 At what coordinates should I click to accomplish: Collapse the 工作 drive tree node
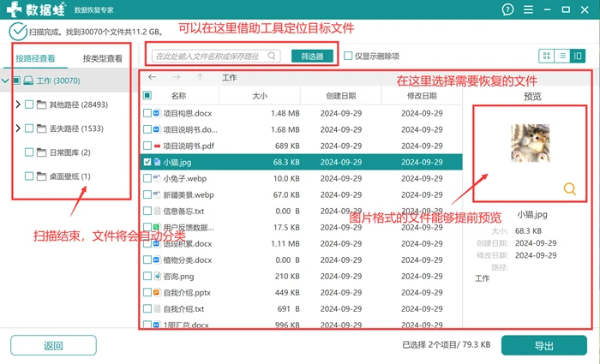(x=5, y=81)
